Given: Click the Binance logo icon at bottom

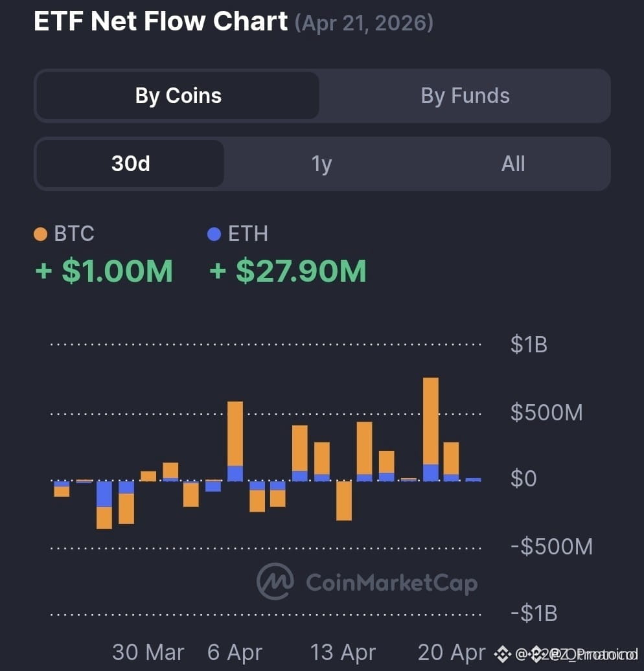Looking at the screenshot, I should (x=503, y=654).
